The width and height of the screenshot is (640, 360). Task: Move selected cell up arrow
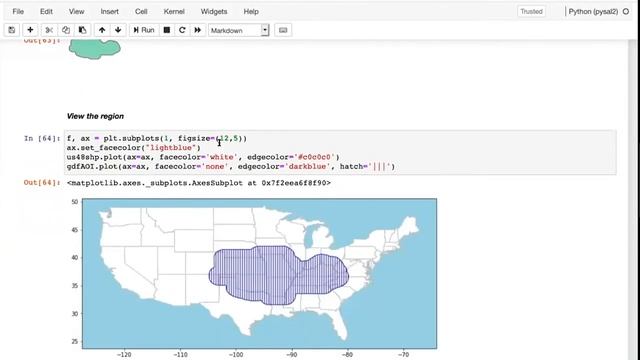(102, 30)
